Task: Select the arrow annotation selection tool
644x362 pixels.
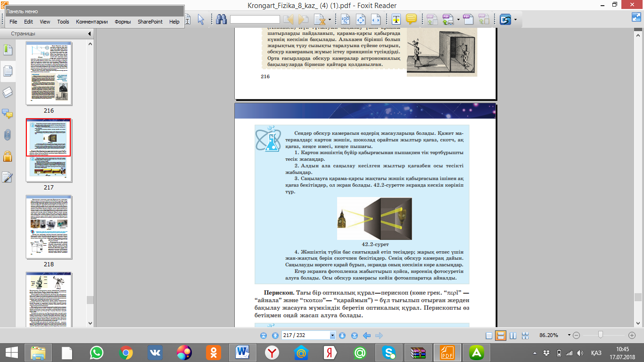Action: click(201, 19)
